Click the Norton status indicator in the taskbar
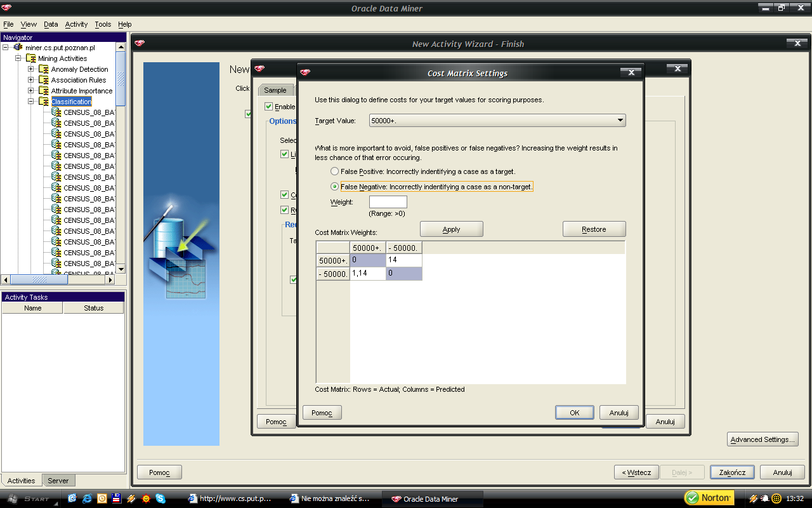The height and width of the screenshot is (508, 812). point(709,498)
